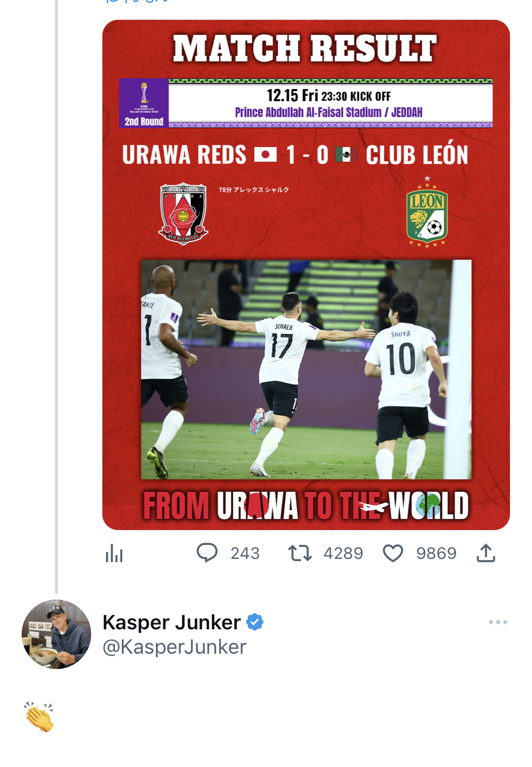Open the tweet analytics bar chart icon
The image size is (532, 767).
click(x=114, y=553)
